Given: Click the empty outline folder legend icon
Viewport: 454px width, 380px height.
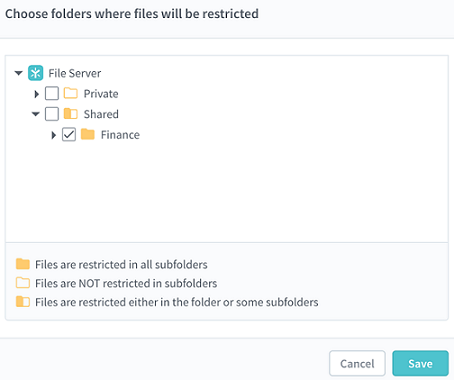Looking at the screenshot, I should click(x=23, y=283).
